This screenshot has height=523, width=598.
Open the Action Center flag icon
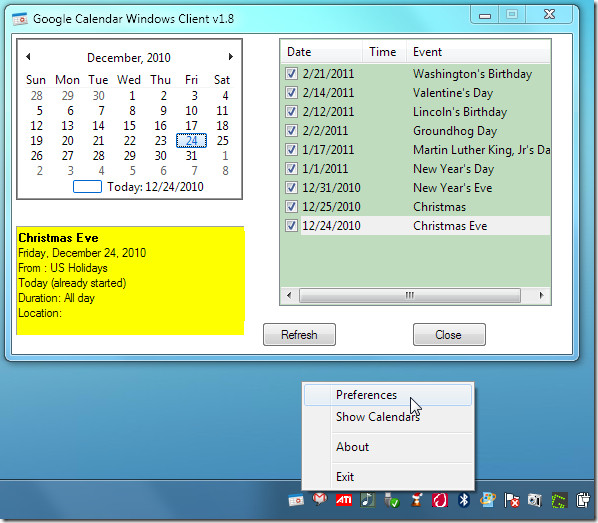coord(511,500)
